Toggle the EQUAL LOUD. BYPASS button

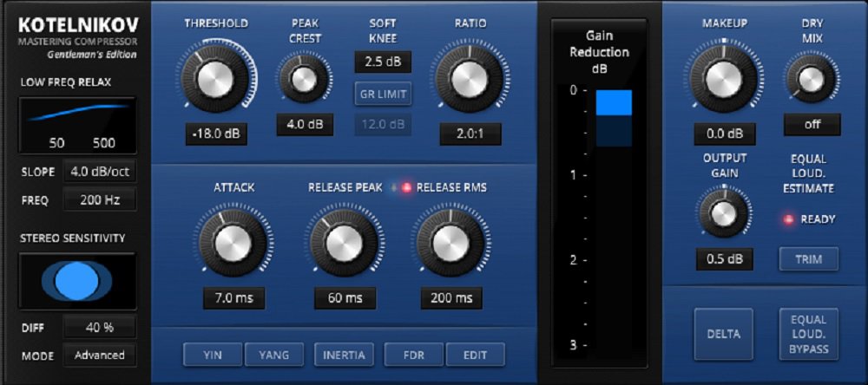pos(809,334)
